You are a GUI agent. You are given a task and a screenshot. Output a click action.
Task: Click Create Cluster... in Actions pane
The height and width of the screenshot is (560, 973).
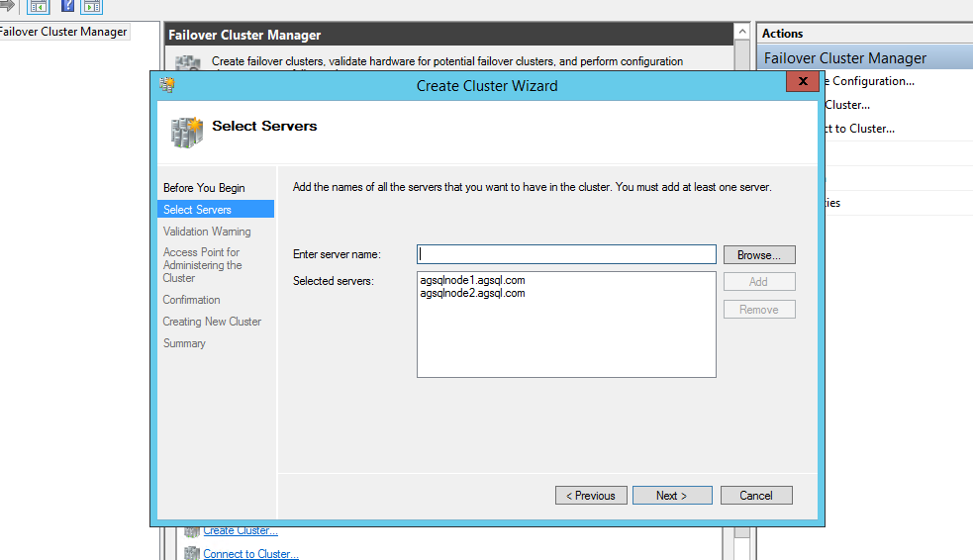(847, 105)
